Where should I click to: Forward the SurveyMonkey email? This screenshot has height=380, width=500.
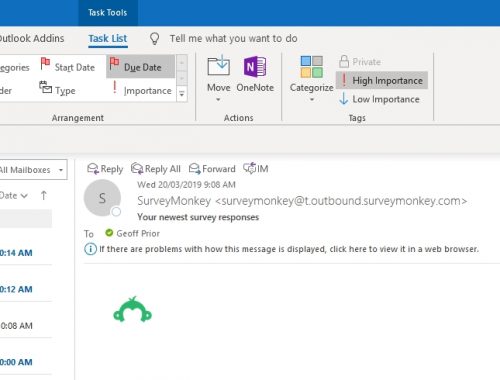[212, 169]
